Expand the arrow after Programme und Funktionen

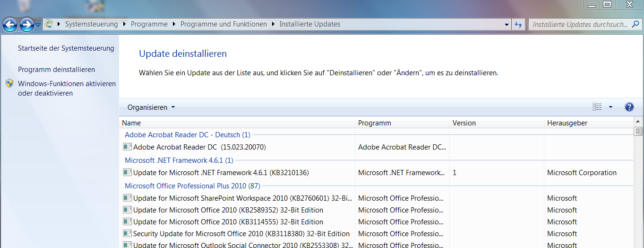point(273,24)
